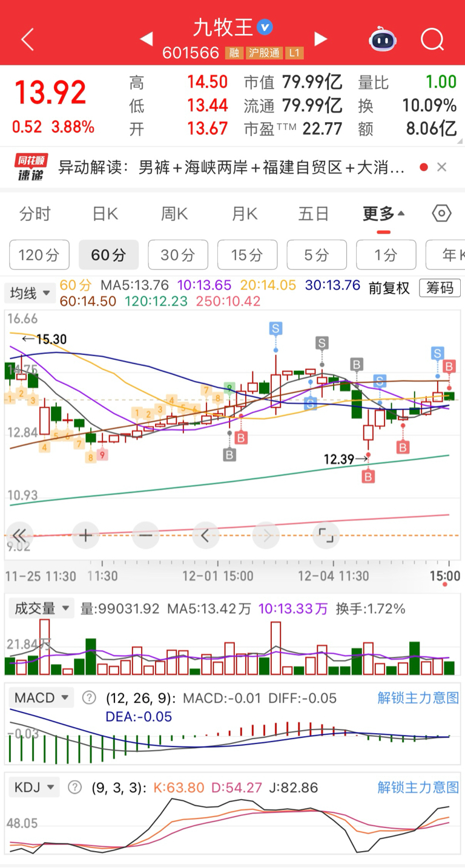The width and height of the screenshot is (465, 868).
Task: Open the robot assistant icon
Action: (383, 39)
